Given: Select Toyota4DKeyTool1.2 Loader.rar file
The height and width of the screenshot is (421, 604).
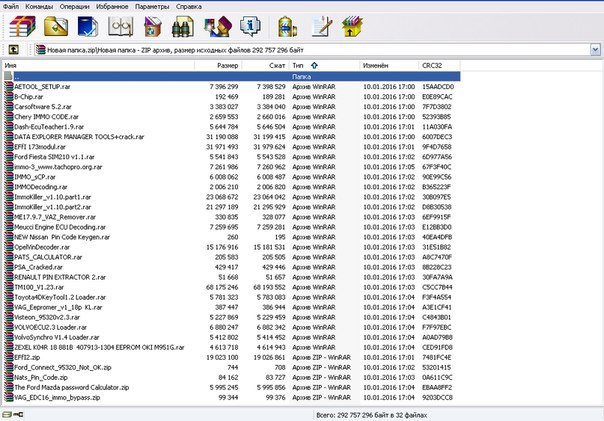Looking at the screenshot, I should tap(60, 297).
